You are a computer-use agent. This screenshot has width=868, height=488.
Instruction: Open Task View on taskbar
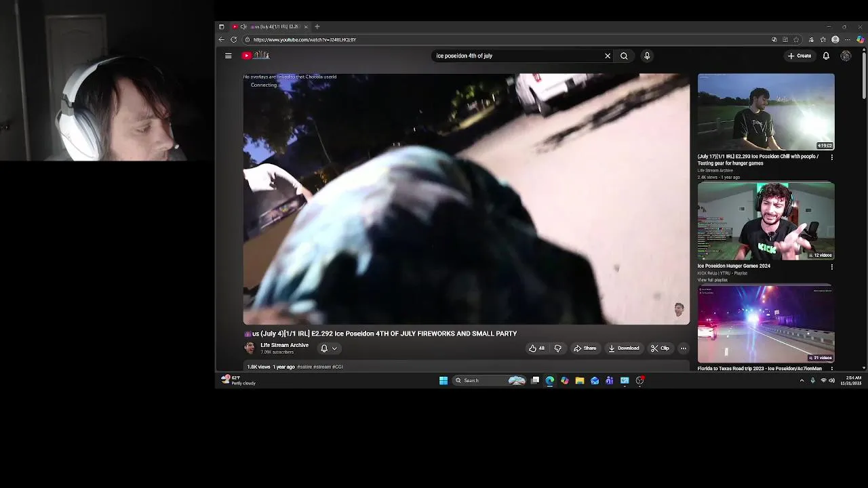tap(535, 380)
